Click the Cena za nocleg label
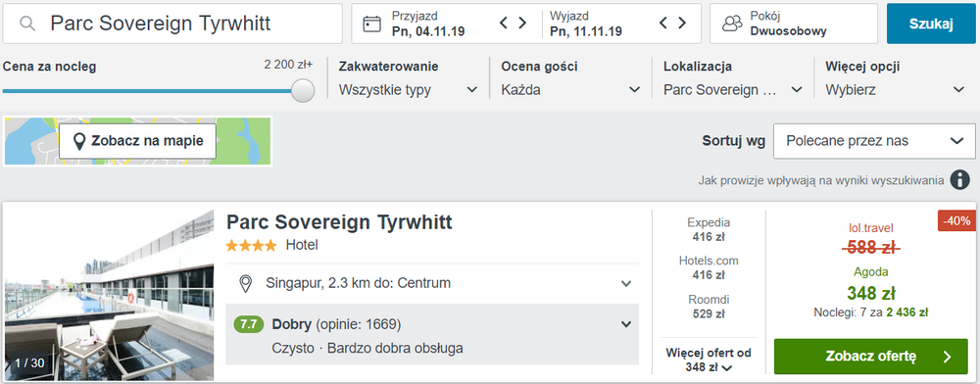Viewport: 980px width, 384px height. point(50,67)
